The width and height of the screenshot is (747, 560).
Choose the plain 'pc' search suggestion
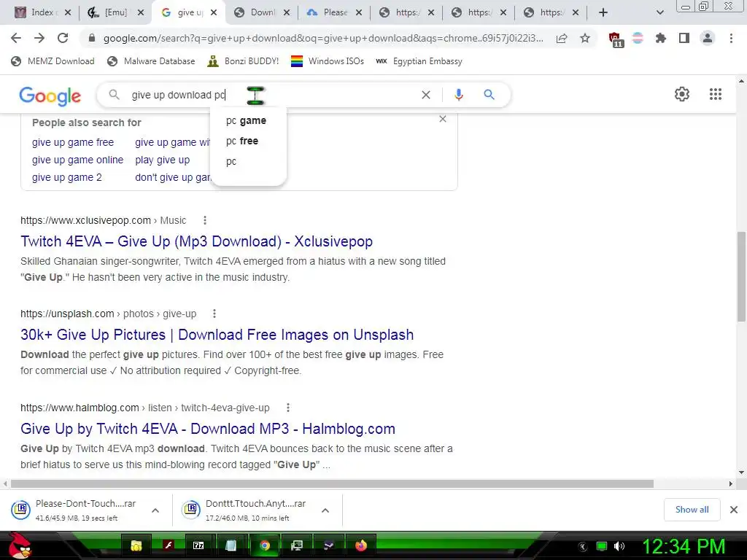point(248,161)
